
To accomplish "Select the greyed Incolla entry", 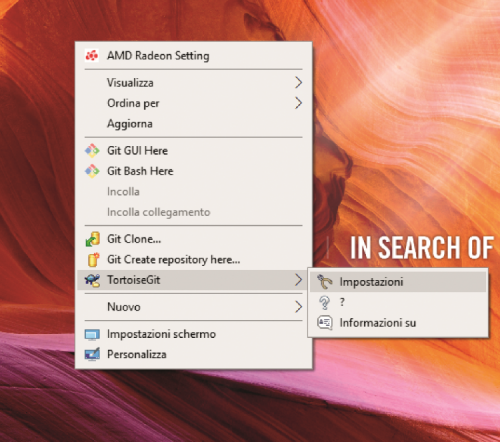I will [194, 192].
